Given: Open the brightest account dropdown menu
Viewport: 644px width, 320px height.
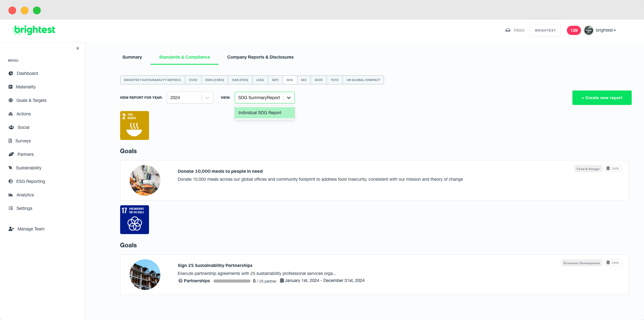Looking at the screenshot, I should coord(606,30).
